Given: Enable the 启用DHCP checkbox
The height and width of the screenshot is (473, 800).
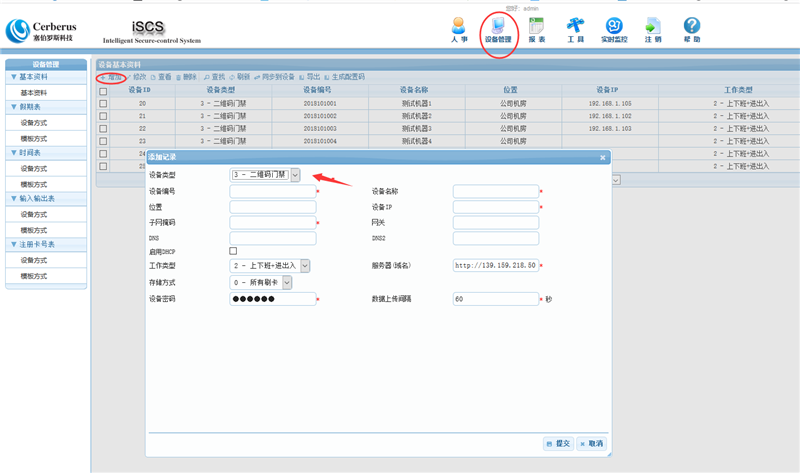Looking at the screenshot, I should click(233, 251).
